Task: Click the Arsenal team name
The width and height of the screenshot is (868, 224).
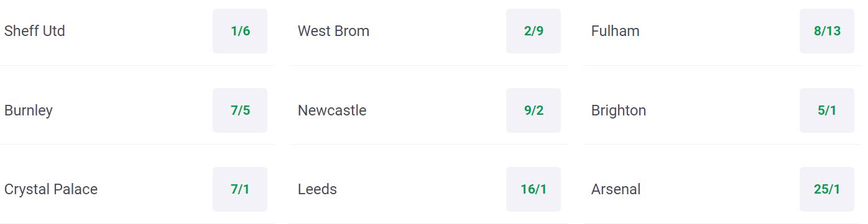Action: tap(616, 189)
